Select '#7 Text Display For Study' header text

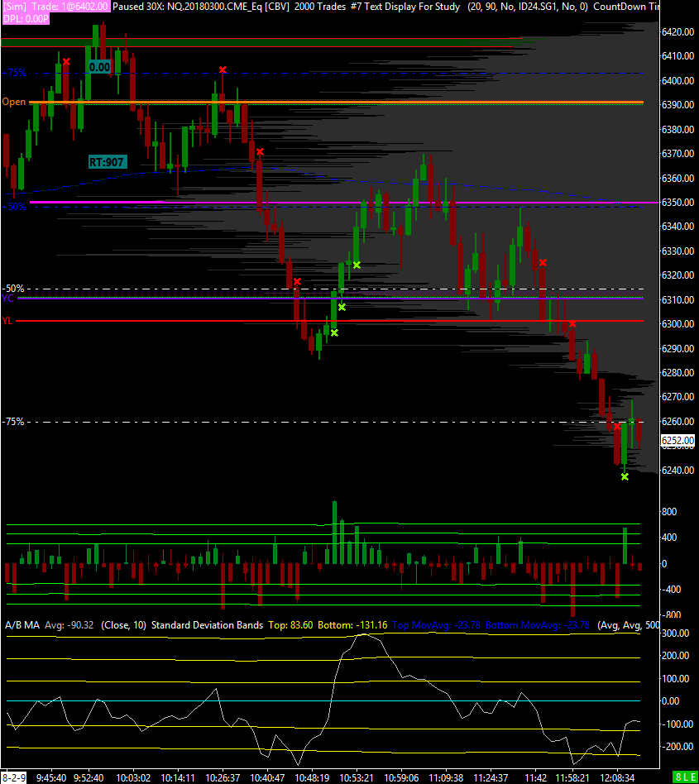tap(405, 7)
